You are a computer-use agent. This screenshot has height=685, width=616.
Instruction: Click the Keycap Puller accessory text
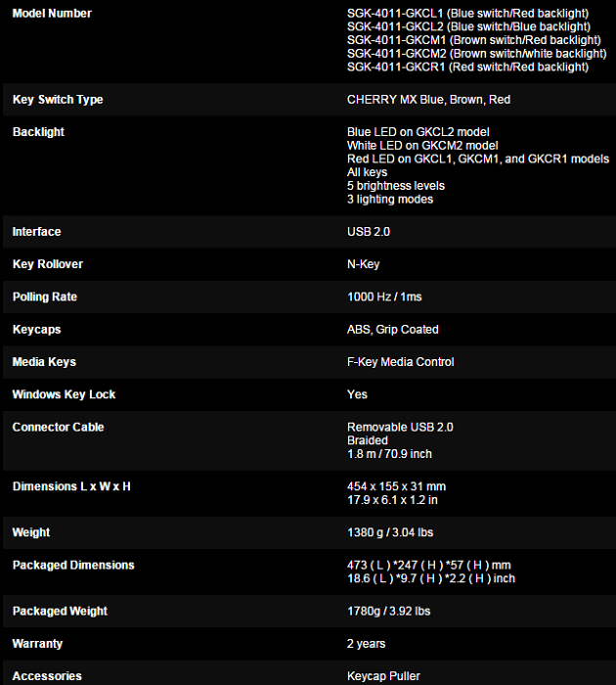tap(383, 676)
